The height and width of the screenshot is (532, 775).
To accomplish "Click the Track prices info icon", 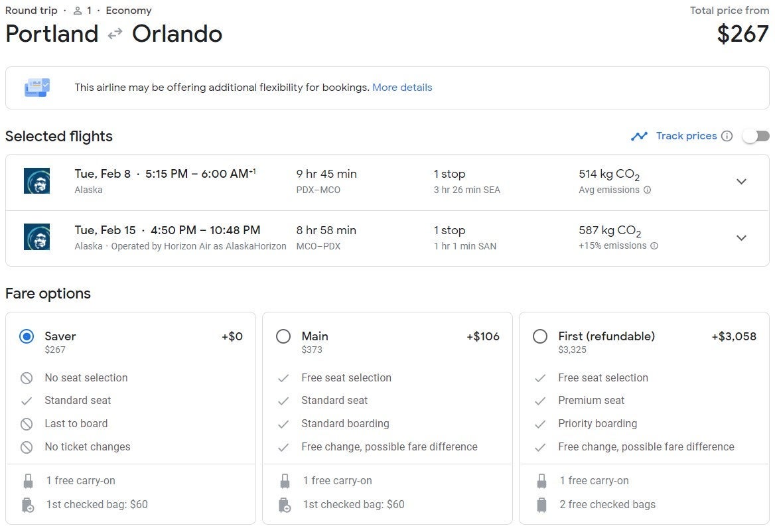I will [727, 136].
